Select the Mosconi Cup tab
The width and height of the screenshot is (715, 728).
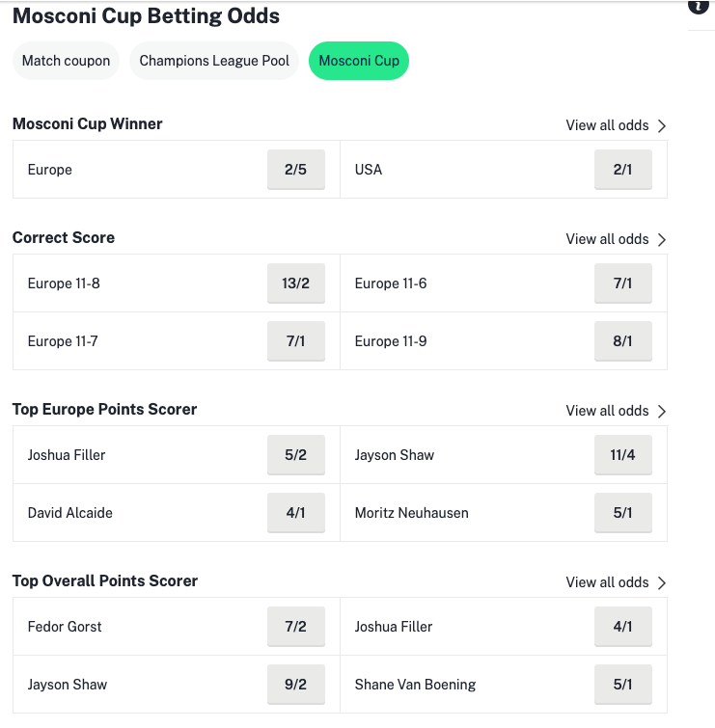click(x=359, y=61)
